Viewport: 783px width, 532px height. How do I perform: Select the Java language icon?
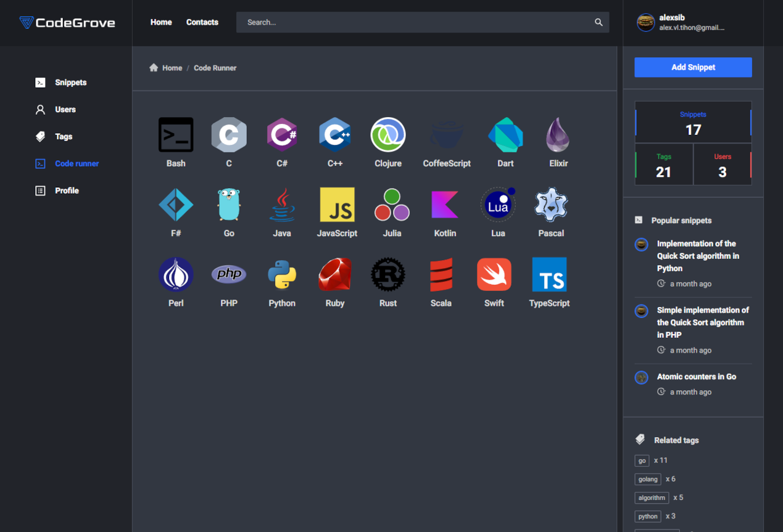pyautogui.click(x=282, y=205)
